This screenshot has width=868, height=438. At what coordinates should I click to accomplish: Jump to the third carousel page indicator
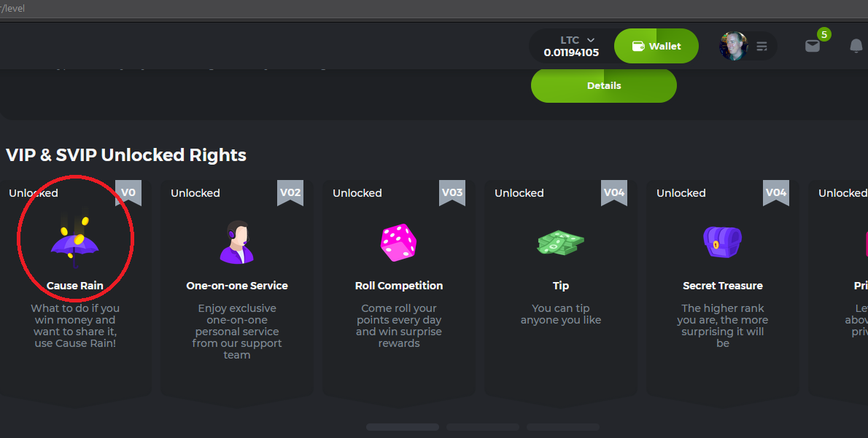[x=562, y=427]
